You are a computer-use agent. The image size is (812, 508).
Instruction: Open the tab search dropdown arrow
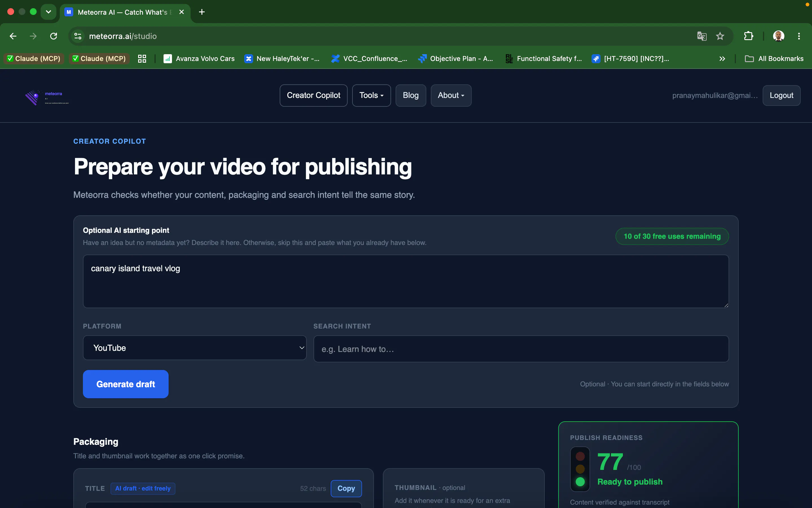48,12
